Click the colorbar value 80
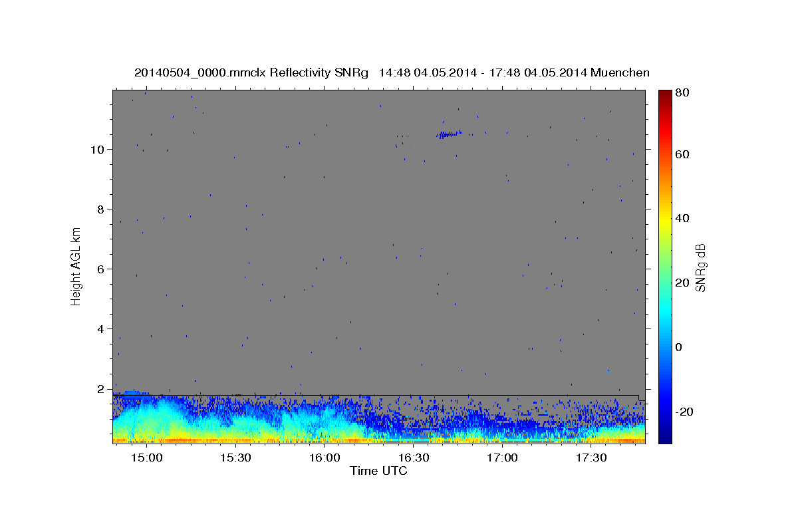This screenshot has width=798, height=532. click(682, 92)
